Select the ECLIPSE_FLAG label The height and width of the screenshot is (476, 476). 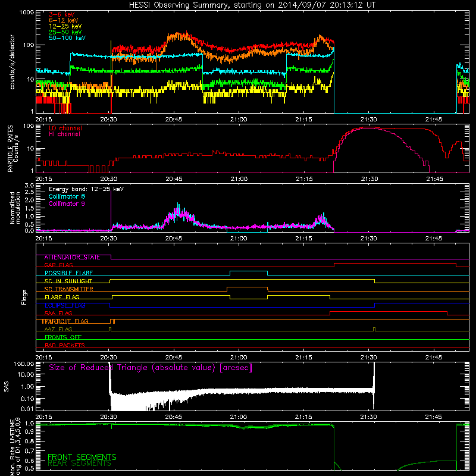click(x=65, y=305)
